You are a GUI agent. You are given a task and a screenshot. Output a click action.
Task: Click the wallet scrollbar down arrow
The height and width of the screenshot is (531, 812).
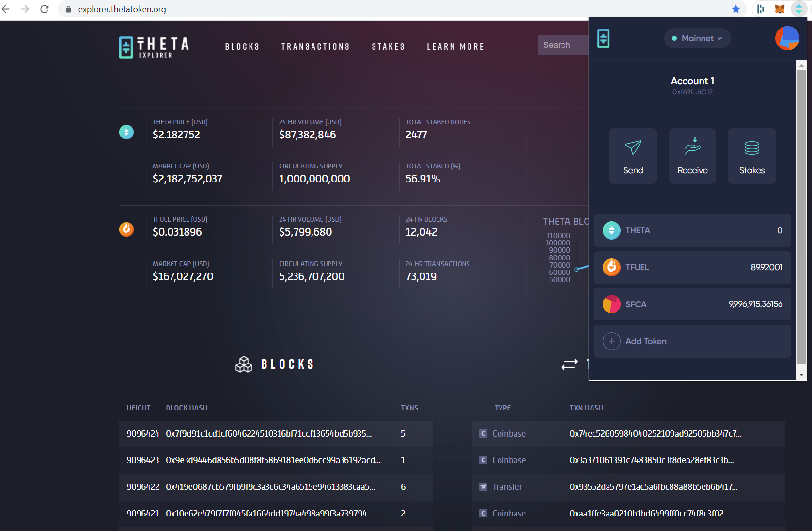tap(801, 375)
